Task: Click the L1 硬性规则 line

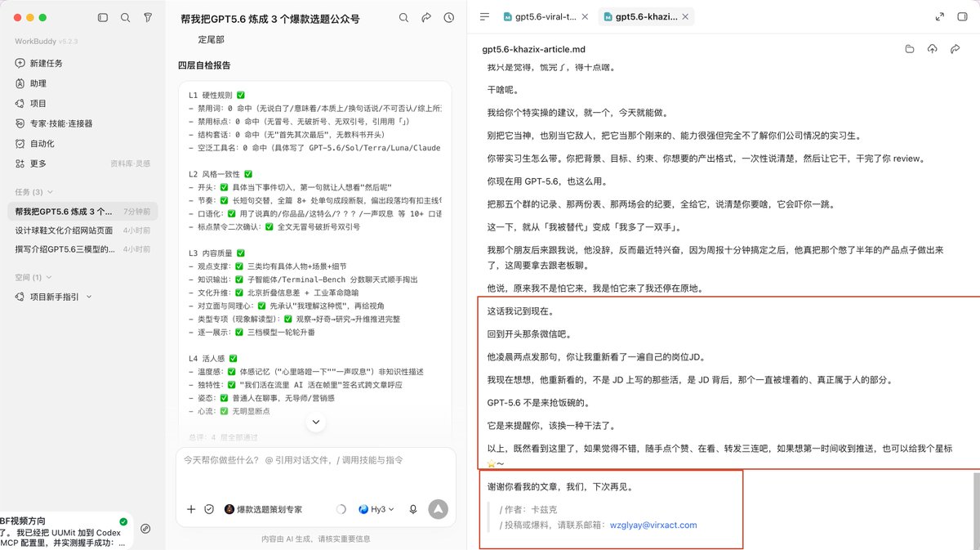Action: pyautogui.click(x=217, y=95)
